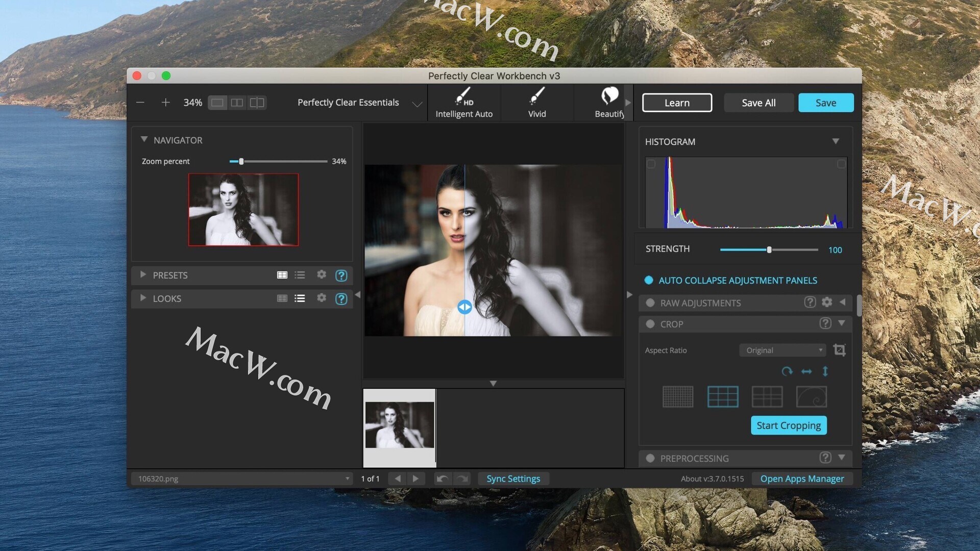Select the rule of thirds overlay
Screen dimensions: 980x551
click(723, 396)
